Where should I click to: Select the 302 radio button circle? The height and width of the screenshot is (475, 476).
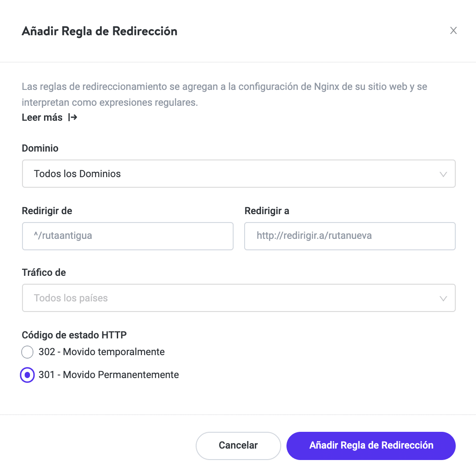tap(27, 352)
